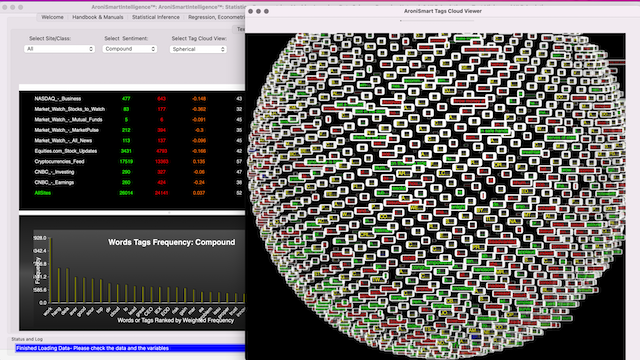Click the Tags Cloud Viewer title bar
640x360 pixels.
pos(442,11)
